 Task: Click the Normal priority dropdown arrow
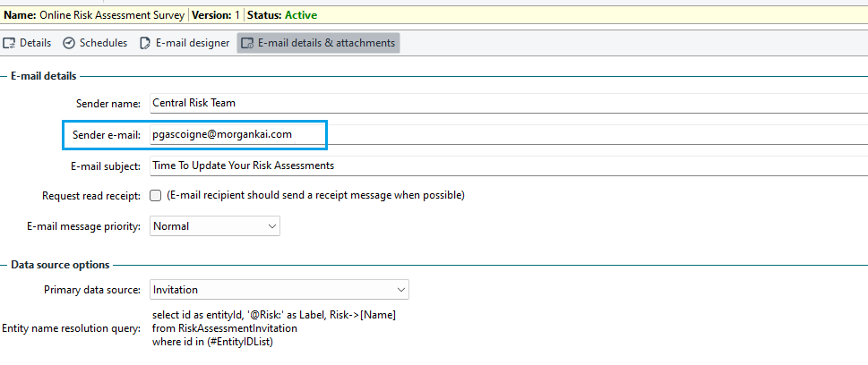pyautogui.click(x=271, y=226)
